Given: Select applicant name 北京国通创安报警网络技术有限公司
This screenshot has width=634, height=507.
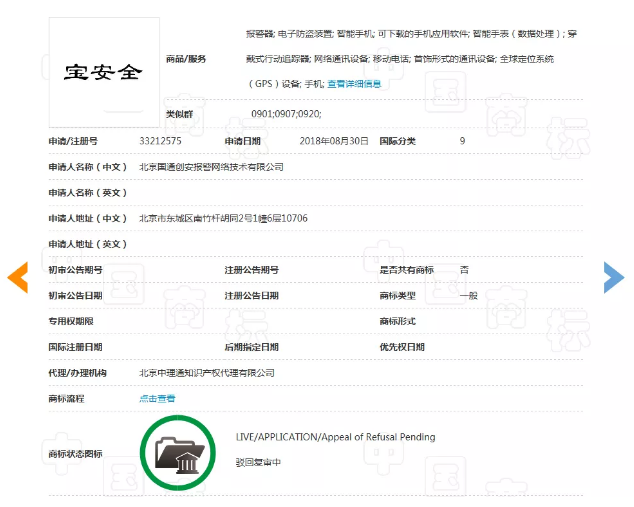Looking at the screenshot, I should click(211, 167).
